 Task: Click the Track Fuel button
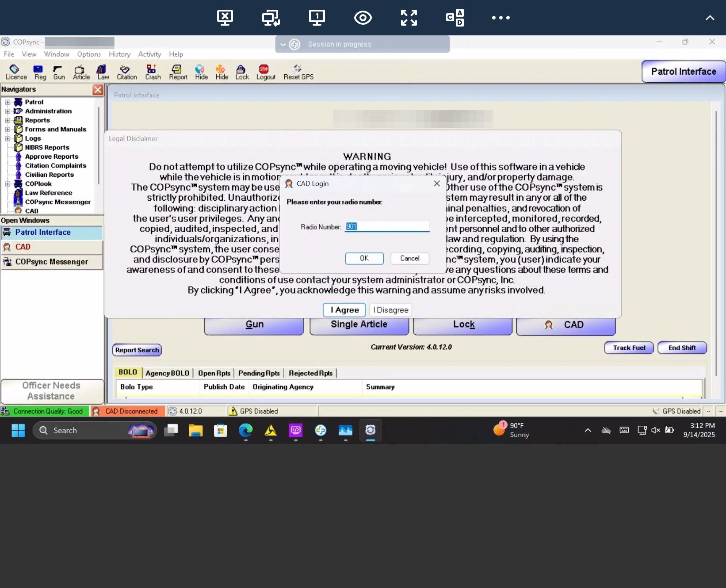point(629,348)
